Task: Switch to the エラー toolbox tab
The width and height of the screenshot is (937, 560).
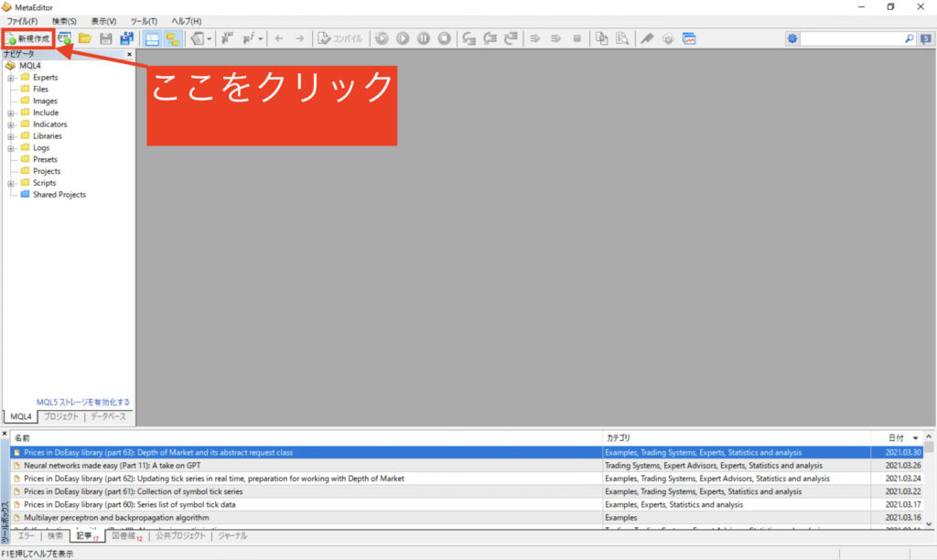Action: pos(26,536)
